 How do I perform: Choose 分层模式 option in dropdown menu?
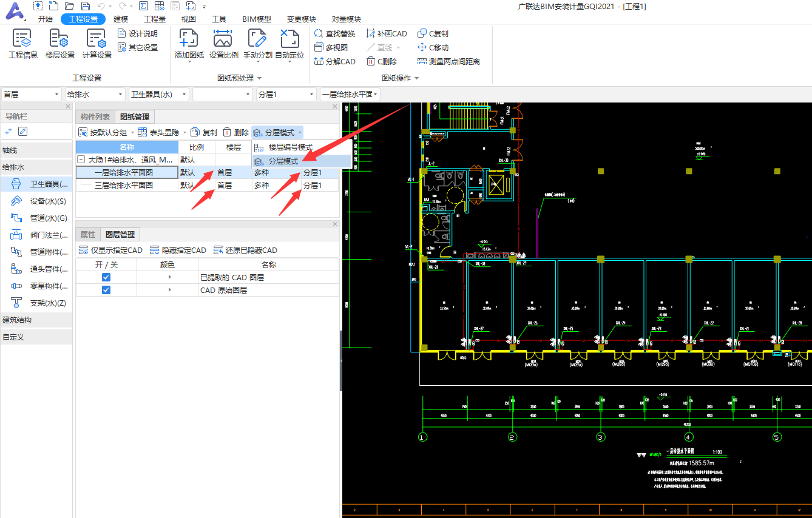pyautogui.click(x=301, y=161)
